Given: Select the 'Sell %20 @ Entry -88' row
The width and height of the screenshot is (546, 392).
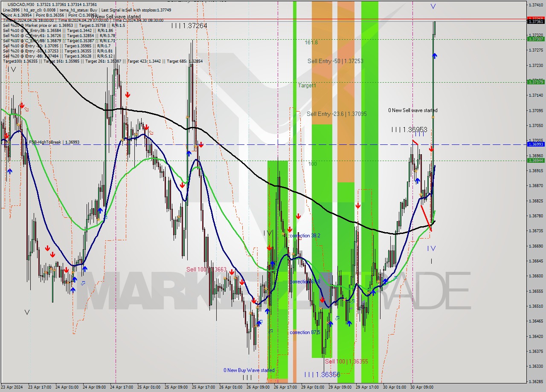Looking at the screenshot, I should click(x=58, y=56).
